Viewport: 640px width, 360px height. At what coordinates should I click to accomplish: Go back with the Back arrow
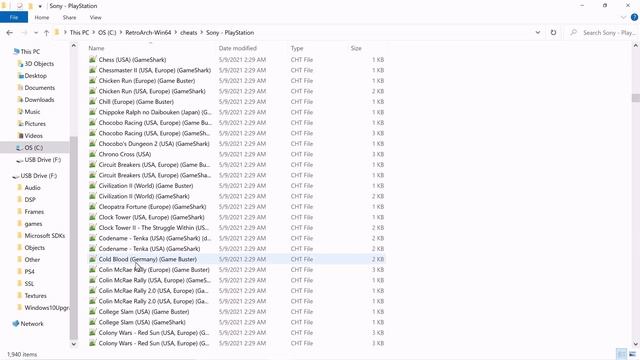(10, 33)
